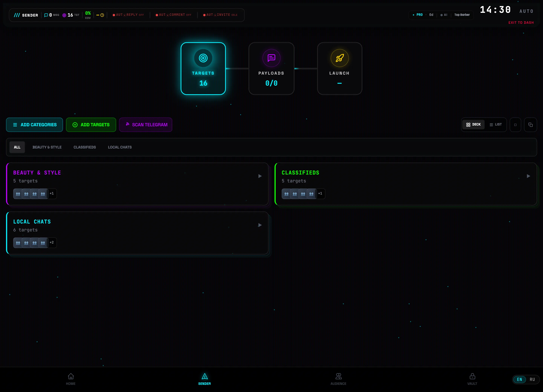The width and height of the screenshot is (543, 392).
Task: Click the 14:30 clock display
Action: click(495, 10)
